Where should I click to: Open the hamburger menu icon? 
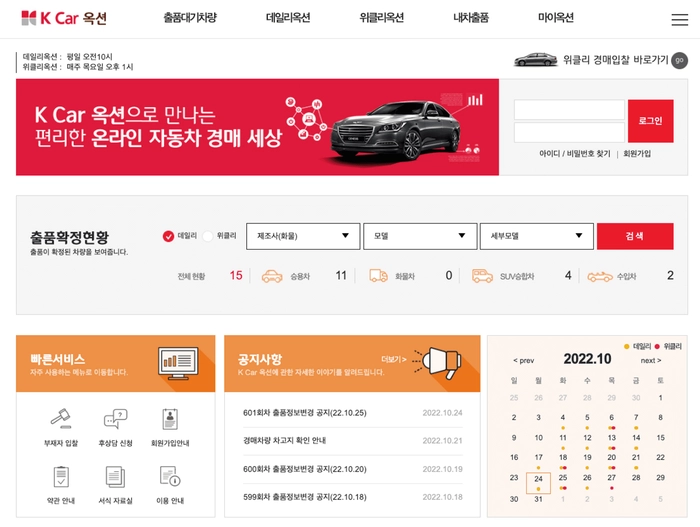click(x=679, y=19)
